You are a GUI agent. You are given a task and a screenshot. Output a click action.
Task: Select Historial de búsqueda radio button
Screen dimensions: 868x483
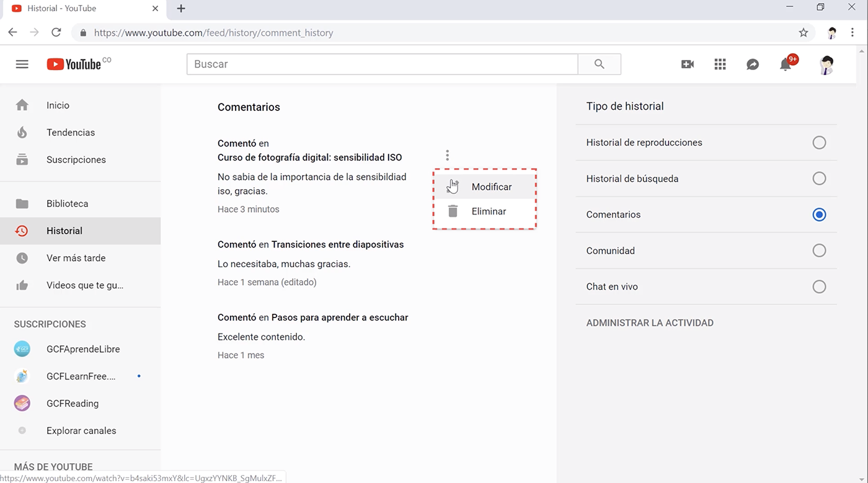[x=819, y=179]
